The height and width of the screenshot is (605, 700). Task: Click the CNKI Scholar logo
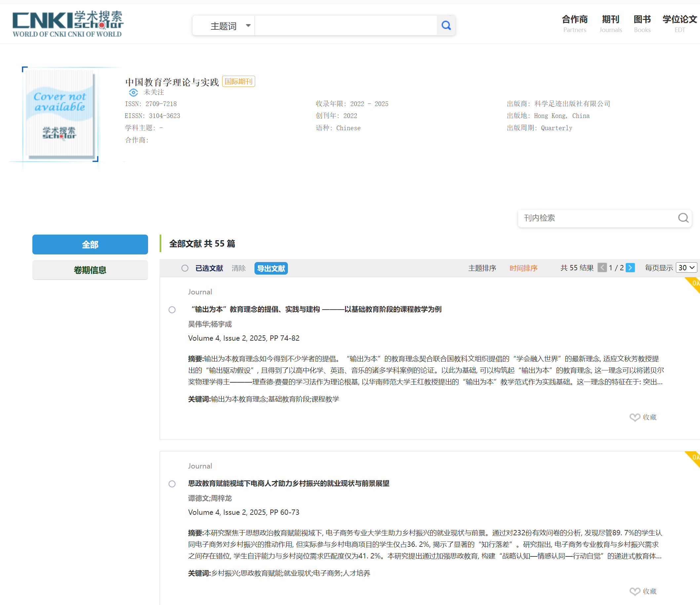[x=67, y=24]
